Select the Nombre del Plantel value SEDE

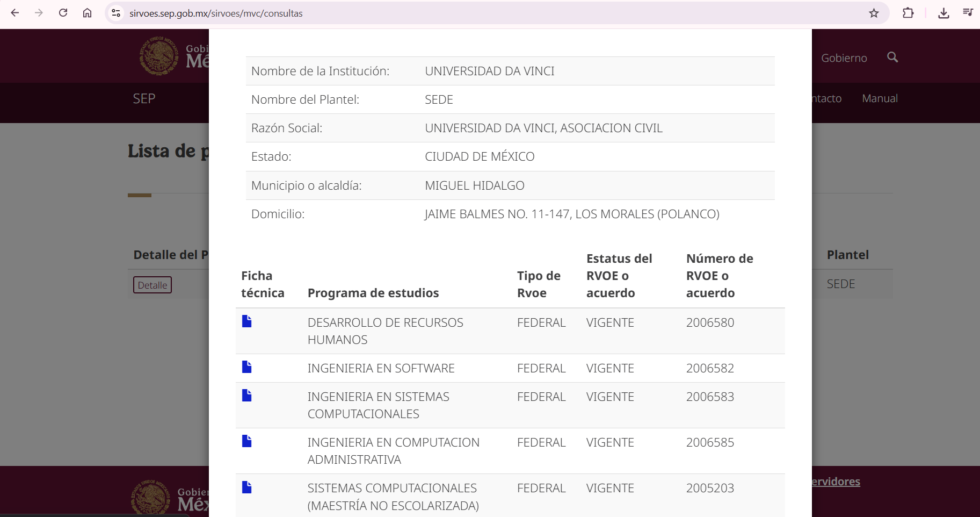pyautogui.click(x=439, y=99)
